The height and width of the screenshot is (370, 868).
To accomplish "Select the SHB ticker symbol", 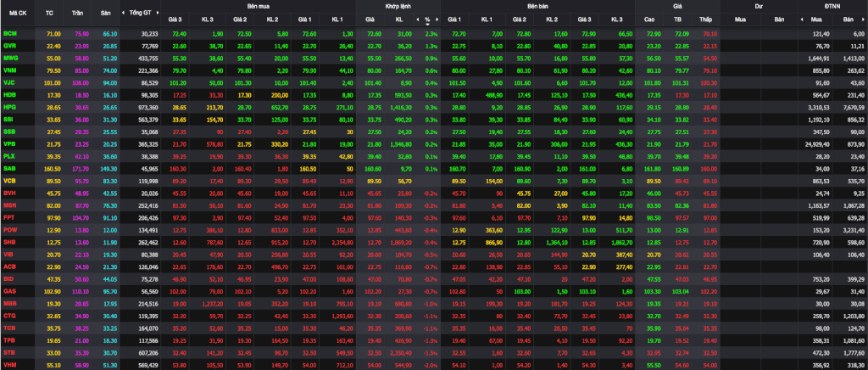I will 9,242.
